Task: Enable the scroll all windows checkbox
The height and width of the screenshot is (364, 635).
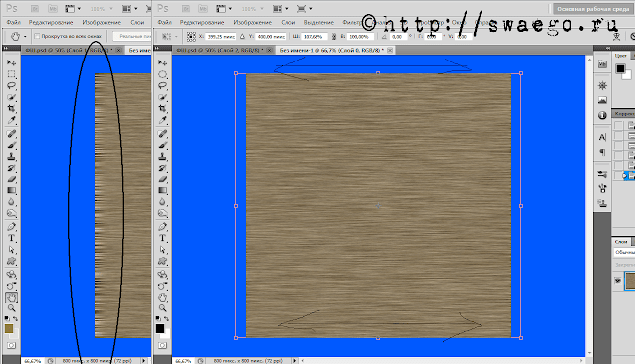Action: click(37, 36)
